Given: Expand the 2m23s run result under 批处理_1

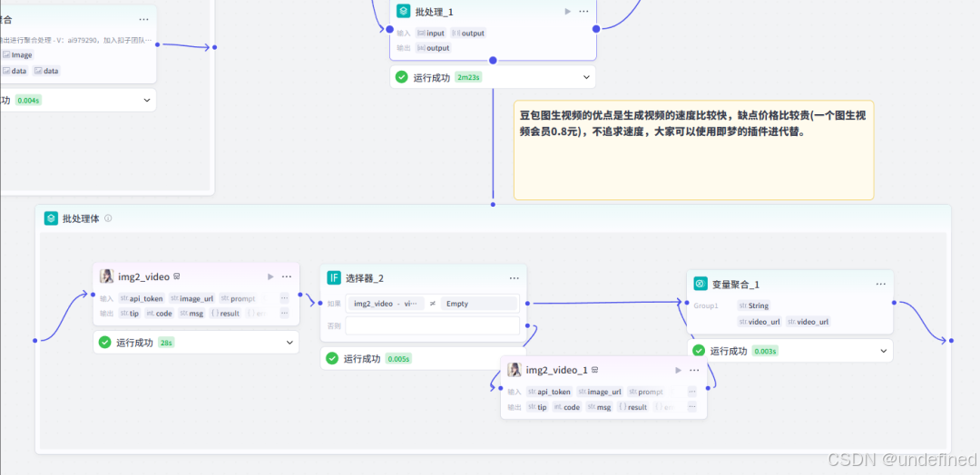Looking at the screenshot, I should tap(586, 77).
